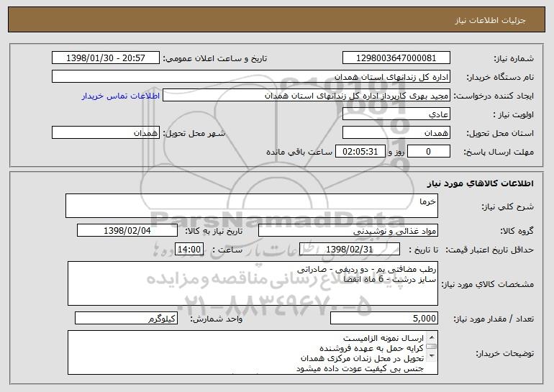Click the label تعداد / مقدار مورد نیاز
The width and height of the screenshot is (554, 392).
[x=494, y=319]
